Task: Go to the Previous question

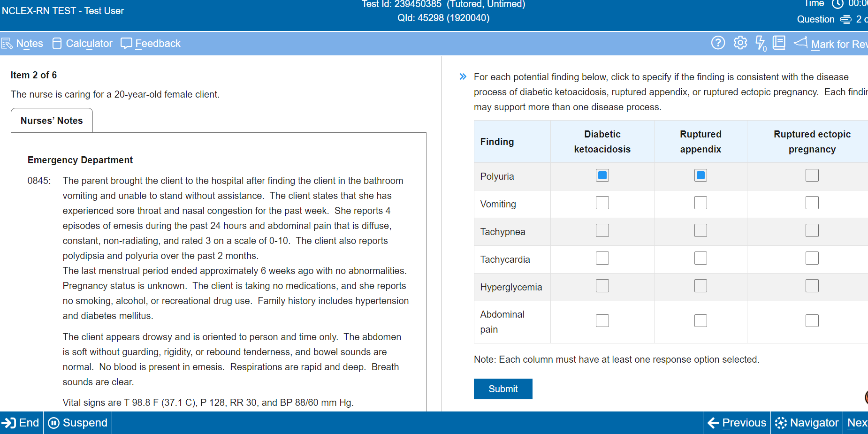Action: [x=737, y=423]
